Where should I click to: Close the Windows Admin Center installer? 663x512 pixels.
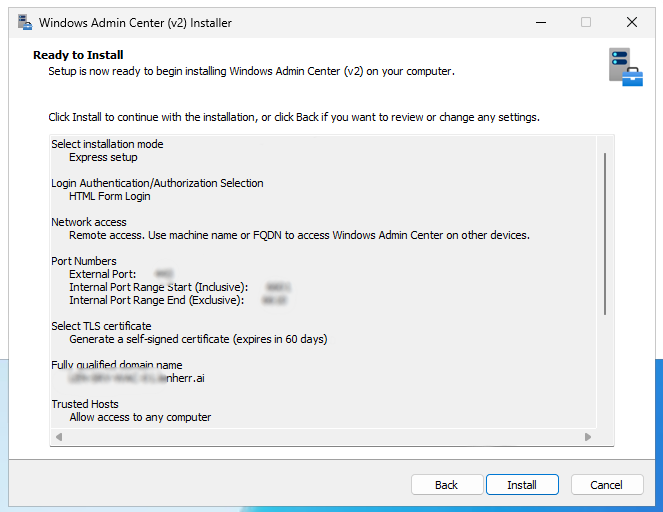click(x=631, y=22)
